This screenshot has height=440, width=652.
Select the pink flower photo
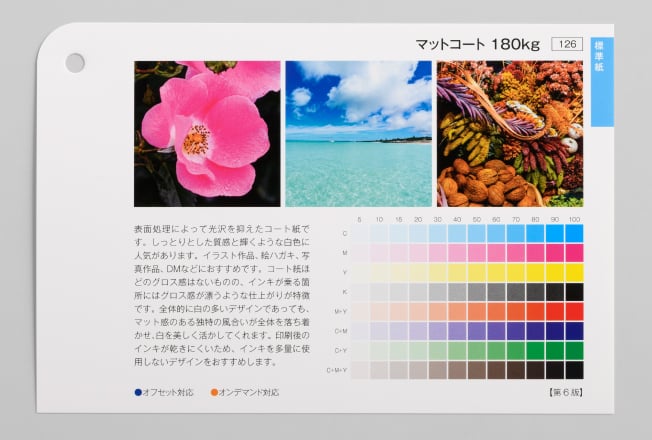tap(207, 133)
